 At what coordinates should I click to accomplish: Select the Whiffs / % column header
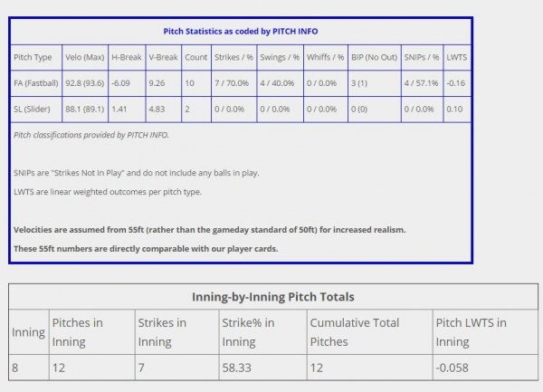326,57
